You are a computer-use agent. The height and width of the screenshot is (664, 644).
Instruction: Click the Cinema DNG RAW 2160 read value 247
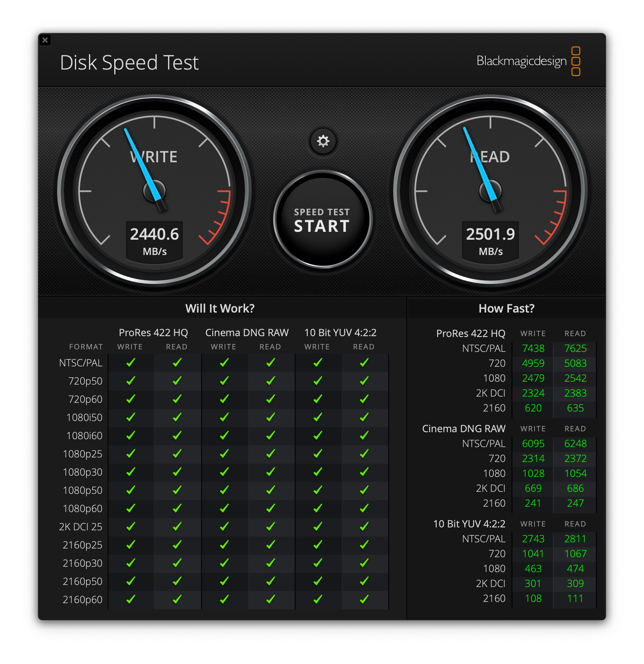(575, 503)
